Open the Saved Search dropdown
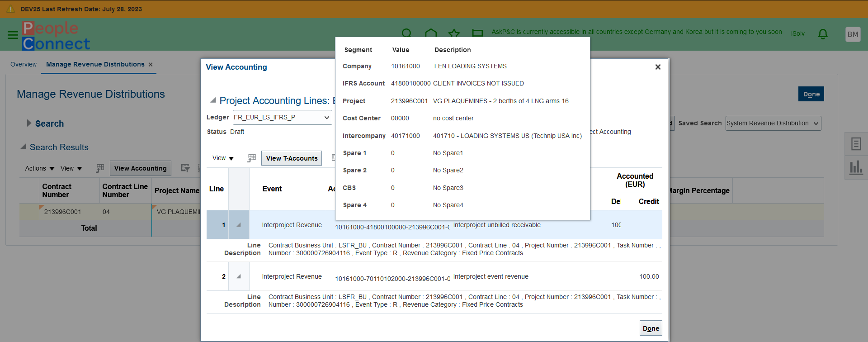This screenshot has height=342, width=868. [x=773, y=123]
